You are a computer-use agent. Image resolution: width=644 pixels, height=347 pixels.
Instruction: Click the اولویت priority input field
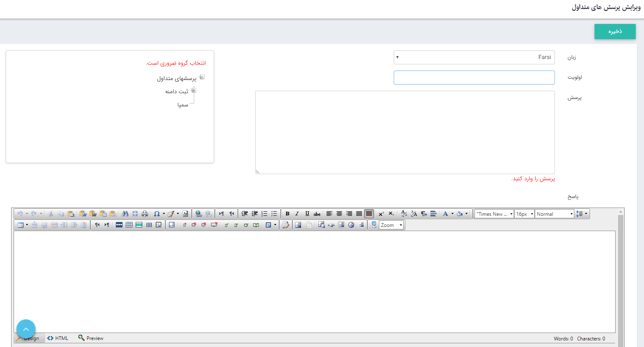pyautogui.click(x=474, y=78)
